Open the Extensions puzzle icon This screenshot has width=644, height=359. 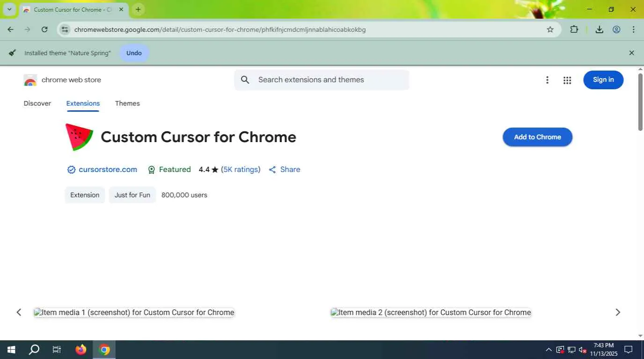point(574,29)
